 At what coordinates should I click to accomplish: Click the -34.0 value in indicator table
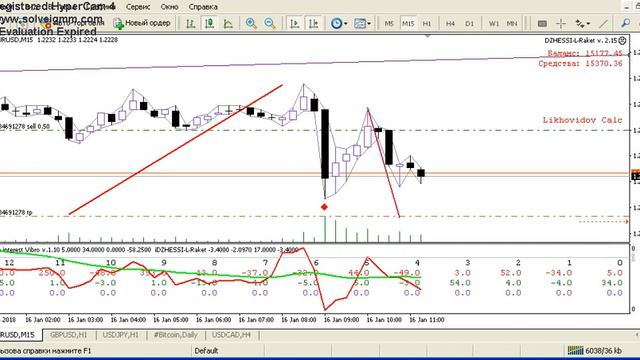point(559,273)
